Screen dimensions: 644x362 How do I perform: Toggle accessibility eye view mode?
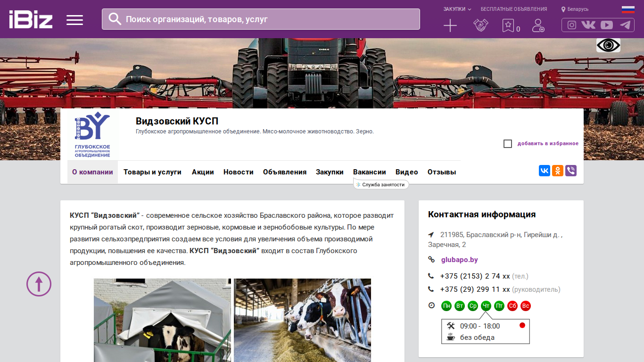[608, 45]
